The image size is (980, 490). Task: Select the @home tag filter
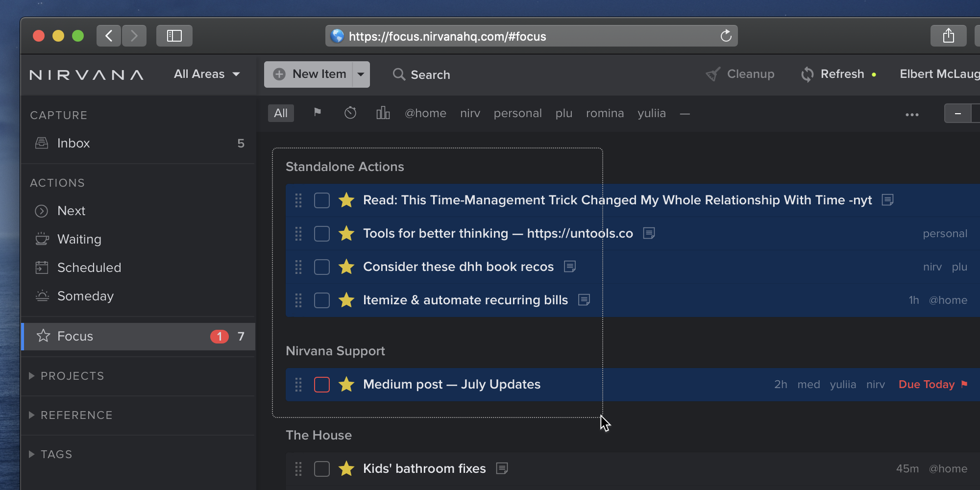click(425, 113)
